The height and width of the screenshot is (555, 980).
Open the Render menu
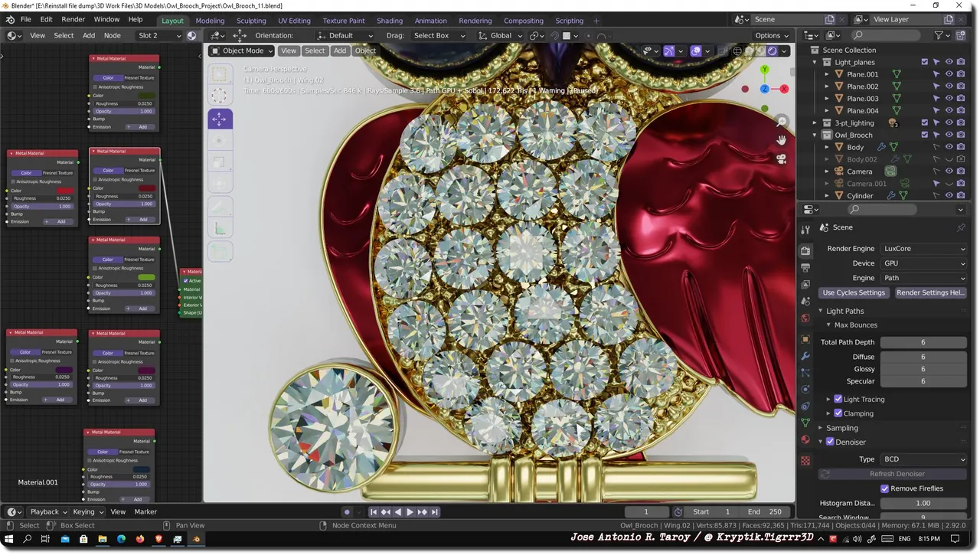pyautogui.click(x=73, y=19)
